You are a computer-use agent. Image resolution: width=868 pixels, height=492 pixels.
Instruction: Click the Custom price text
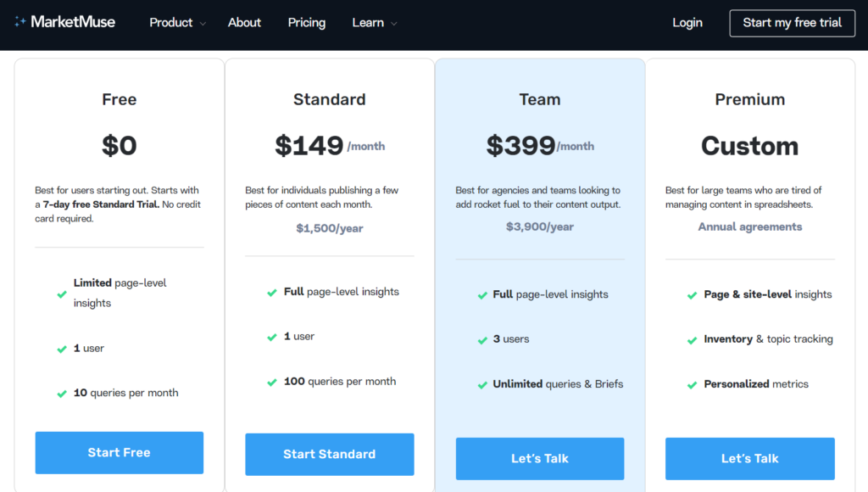click(x=749, y=146)
